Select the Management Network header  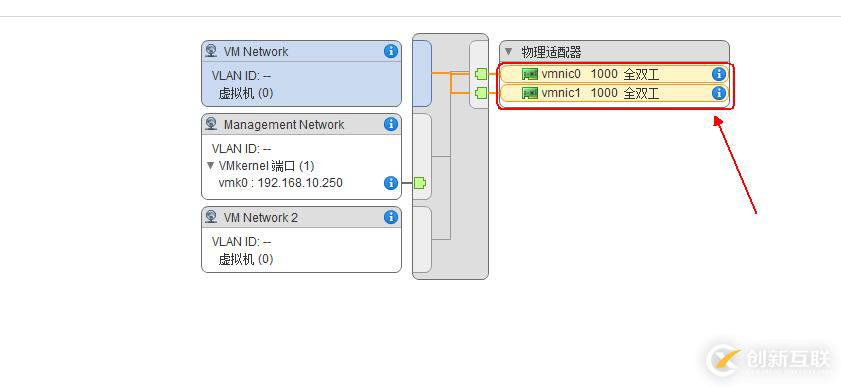point(301,124)
